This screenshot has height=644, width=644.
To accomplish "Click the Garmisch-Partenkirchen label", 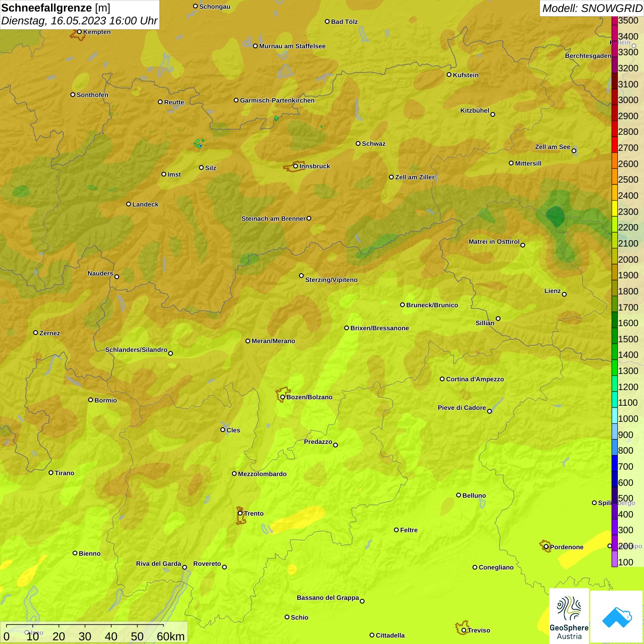I will click(x=277, y=100).
